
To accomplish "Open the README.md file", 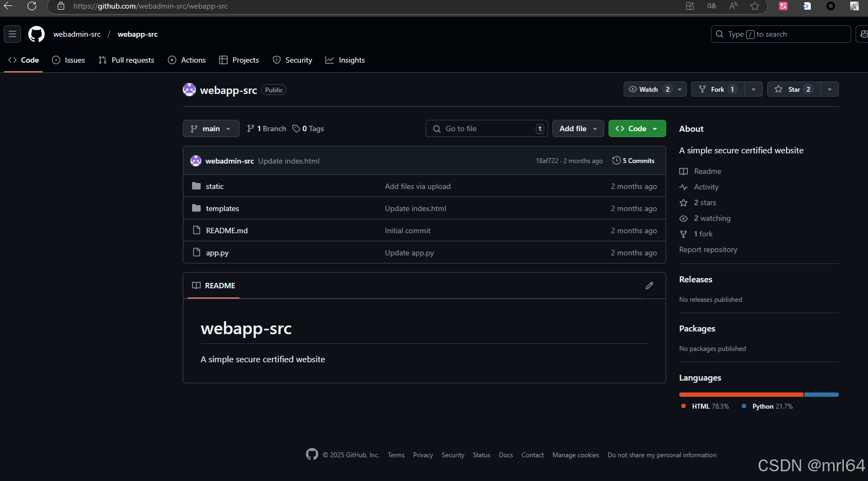I will tap(227, 231).
